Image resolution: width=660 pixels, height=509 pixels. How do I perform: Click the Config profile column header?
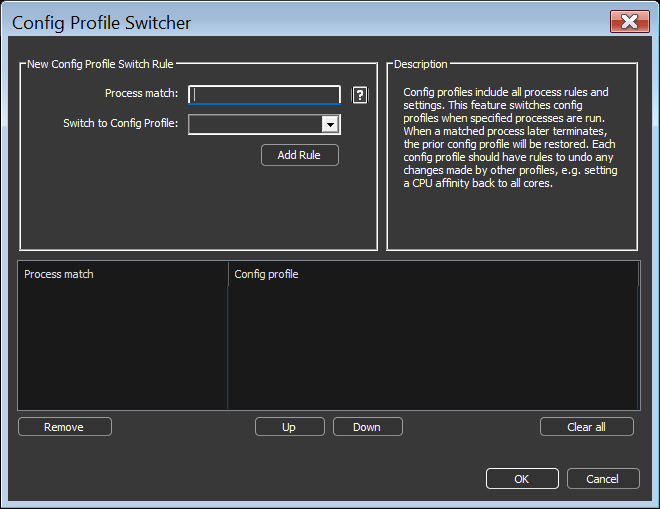pyautogui.click(x=434, y=274)
